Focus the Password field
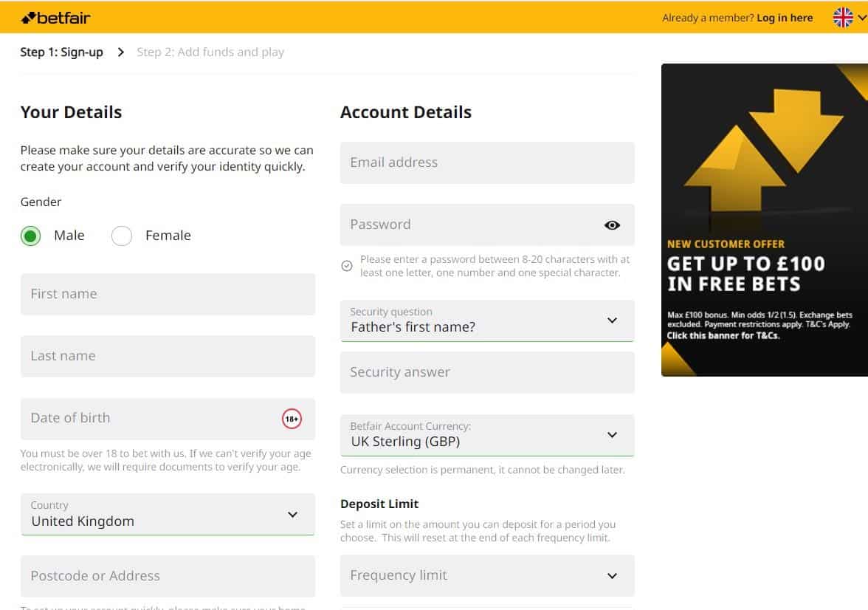This screenshot has width=868, height=610. tap(487, 225)
